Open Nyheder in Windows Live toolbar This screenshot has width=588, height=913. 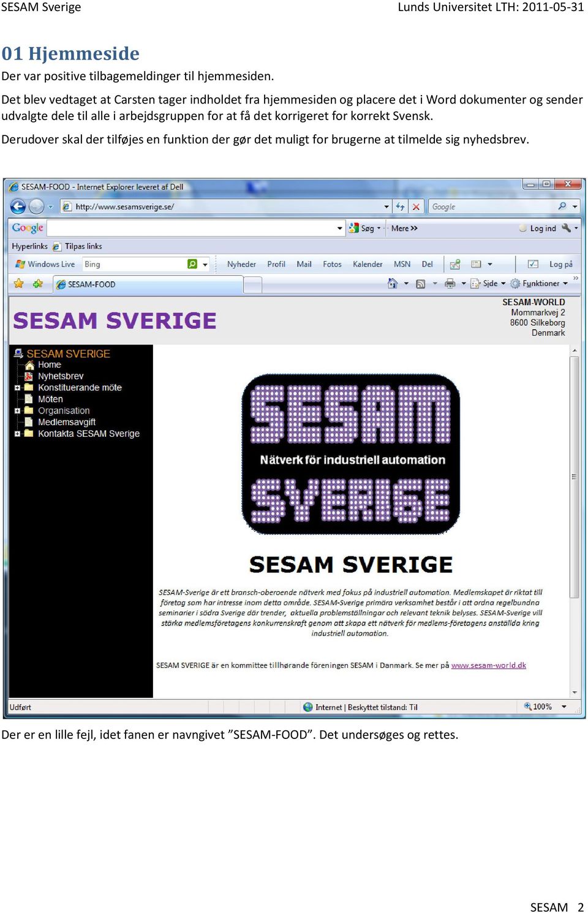pos(241,264)
